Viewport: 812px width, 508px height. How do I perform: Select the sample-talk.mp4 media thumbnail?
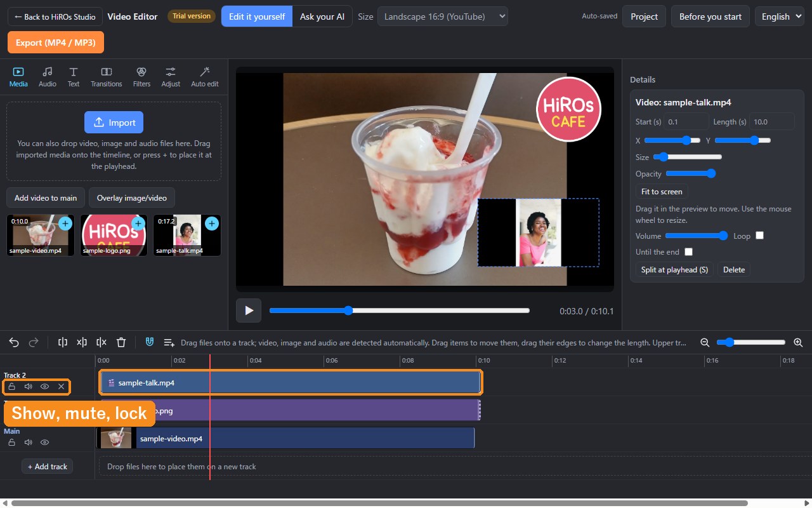click(x=187, y=236)
